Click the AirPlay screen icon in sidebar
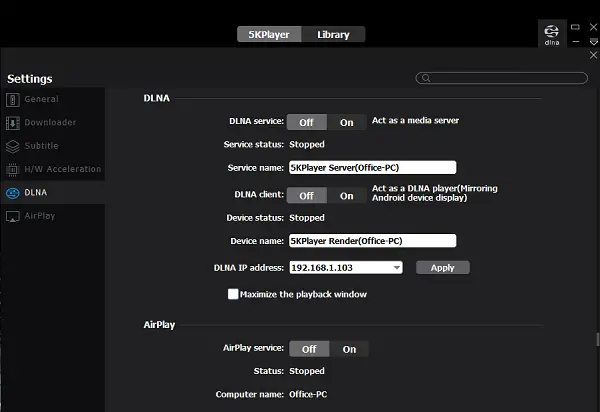 [x=13, y=217]
